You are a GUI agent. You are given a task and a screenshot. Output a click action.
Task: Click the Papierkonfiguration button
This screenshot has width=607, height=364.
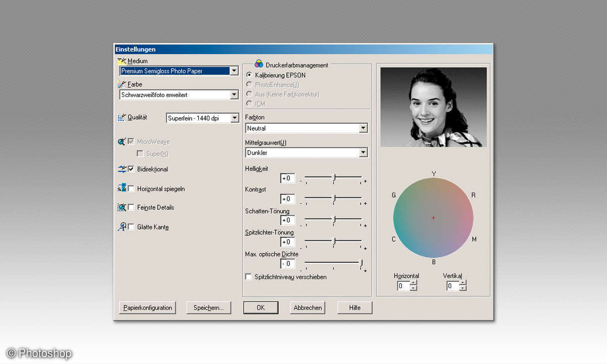pos(148,307)
